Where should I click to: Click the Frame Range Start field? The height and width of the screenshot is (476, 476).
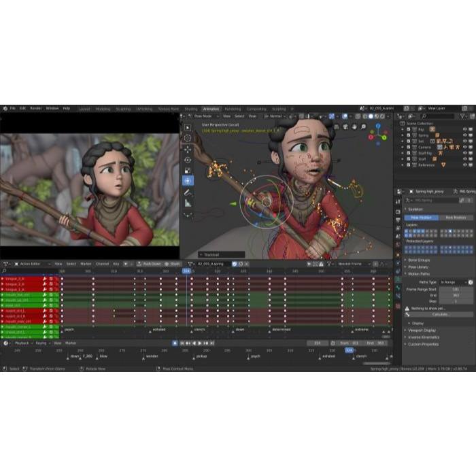pos(454,289)
